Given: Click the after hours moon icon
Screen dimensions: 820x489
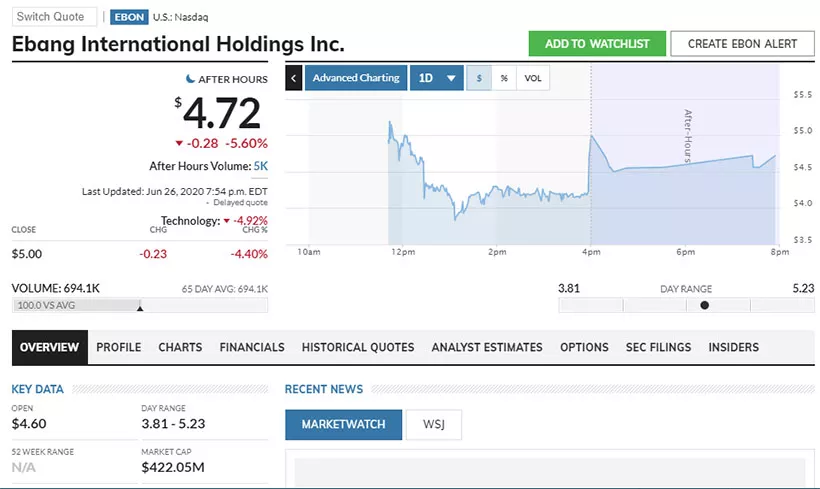Looking at the screenshot, I should coord(190,78).
